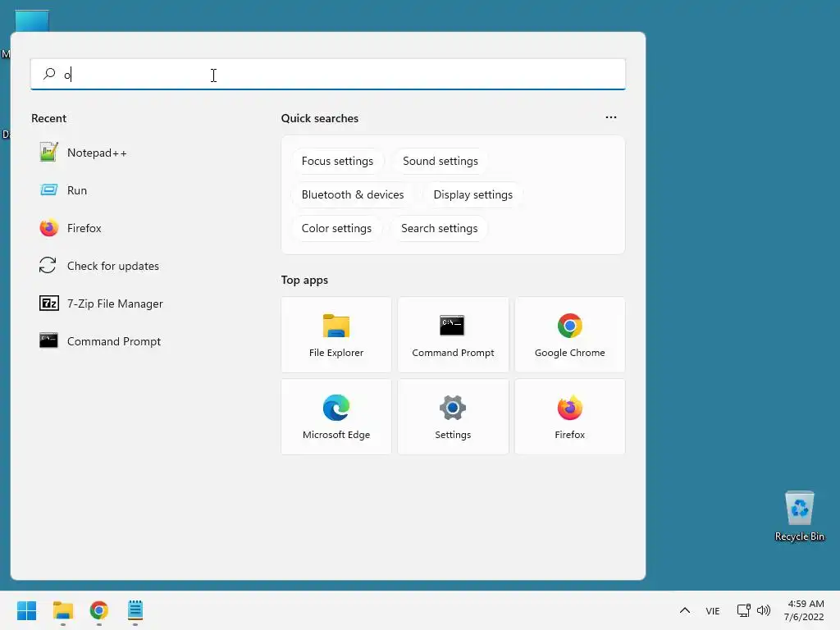The height and width of the screenshot is (630, 840).
Task: Show hidden icons with the tray chevron
Action: pos(685,610)
